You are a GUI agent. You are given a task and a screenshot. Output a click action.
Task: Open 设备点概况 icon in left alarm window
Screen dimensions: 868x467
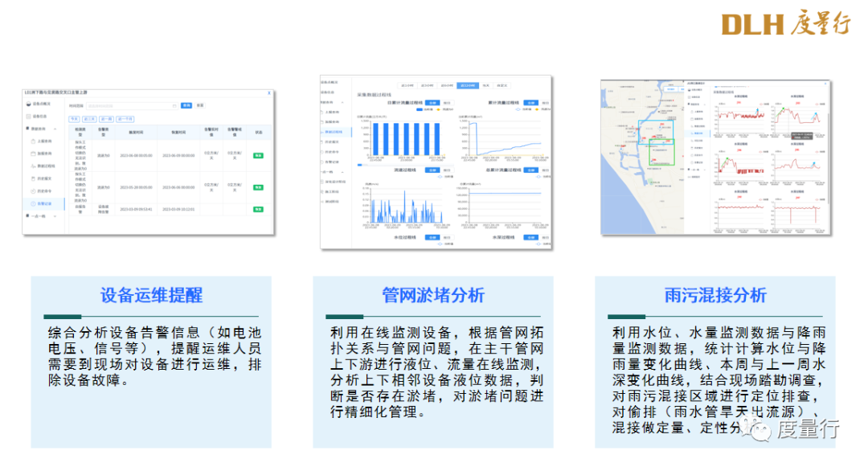coord(29,104)
